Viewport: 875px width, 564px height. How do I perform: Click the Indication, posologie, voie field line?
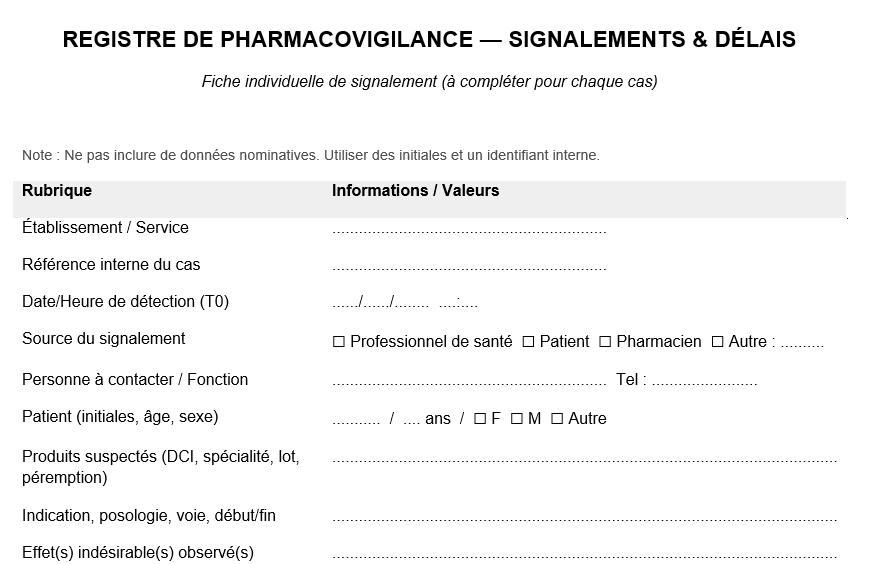pos(584,520)
